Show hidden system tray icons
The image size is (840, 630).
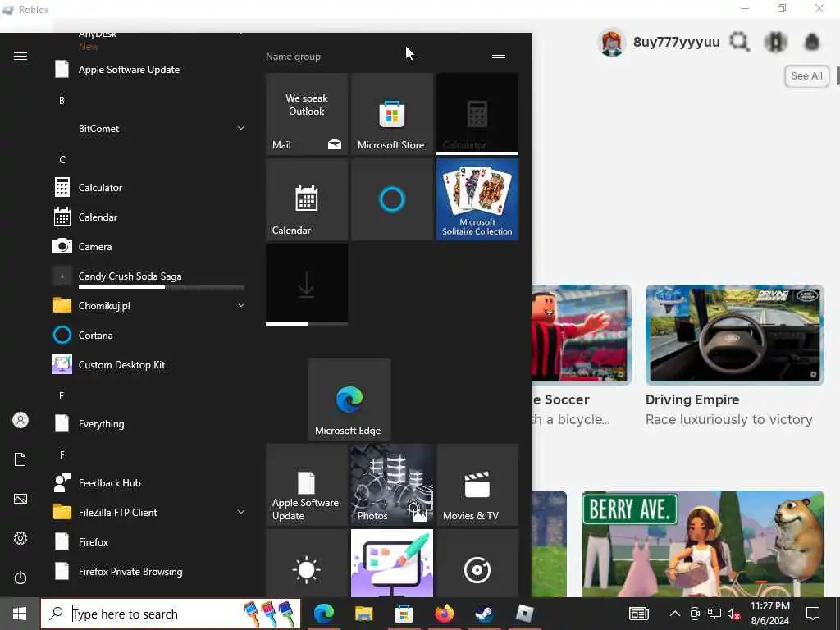point(675,614)
